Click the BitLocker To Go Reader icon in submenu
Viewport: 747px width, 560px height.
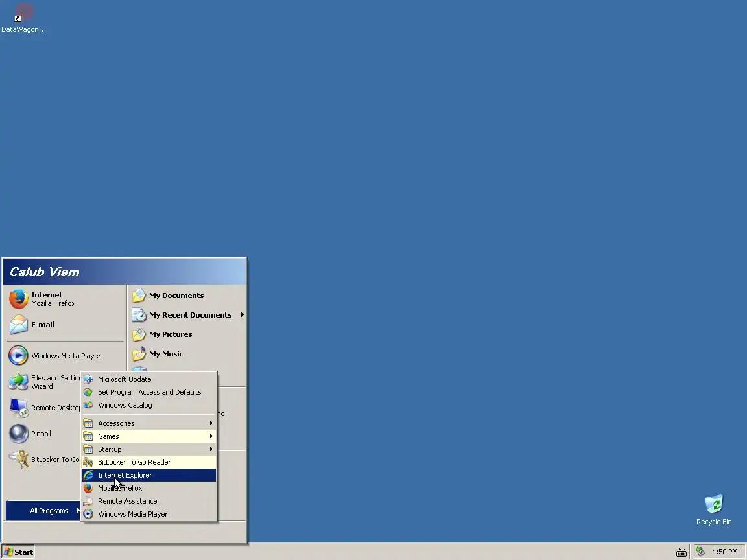(x=88, y=462)
